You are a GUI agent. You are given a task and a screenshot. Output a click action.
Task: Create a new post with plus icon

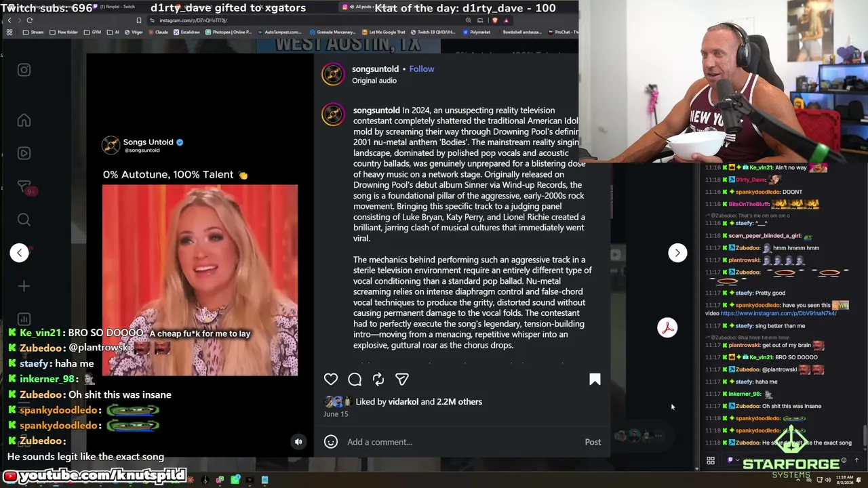(24, 286)
